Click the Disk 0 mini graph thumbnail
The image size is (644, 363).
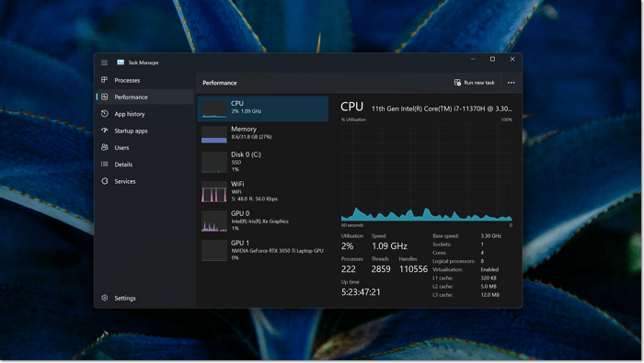point(214,162)
